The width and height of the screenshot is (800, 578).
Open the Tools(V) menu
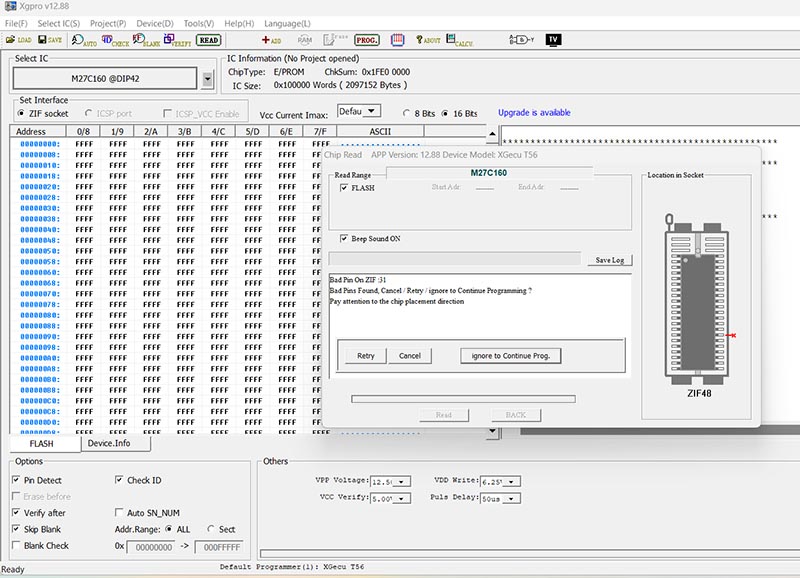[198, 22]
